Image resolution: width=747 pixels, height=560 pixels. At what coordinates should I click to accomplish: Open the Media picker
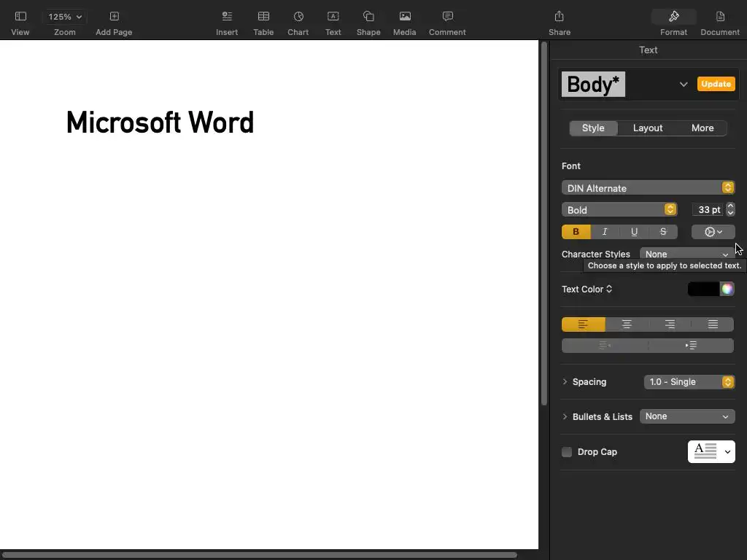coord(404,23)
